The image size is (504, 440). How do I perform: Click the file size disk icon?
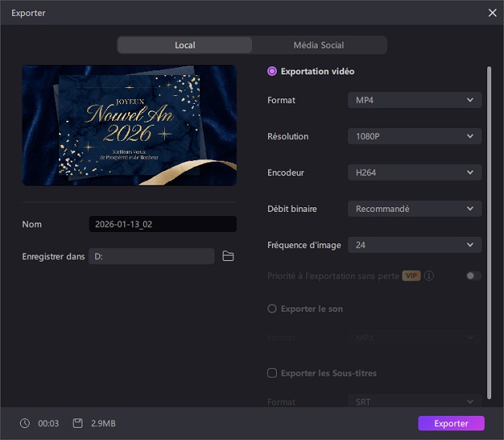tap(78, 423)
